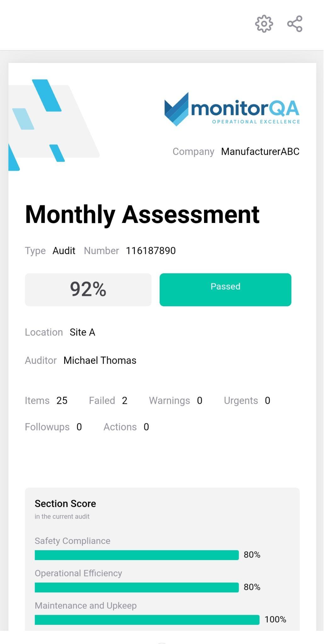Click the Items count of 25
Image resolution: width=324 pixels, height=644 pixels.
tap(62, 401)
